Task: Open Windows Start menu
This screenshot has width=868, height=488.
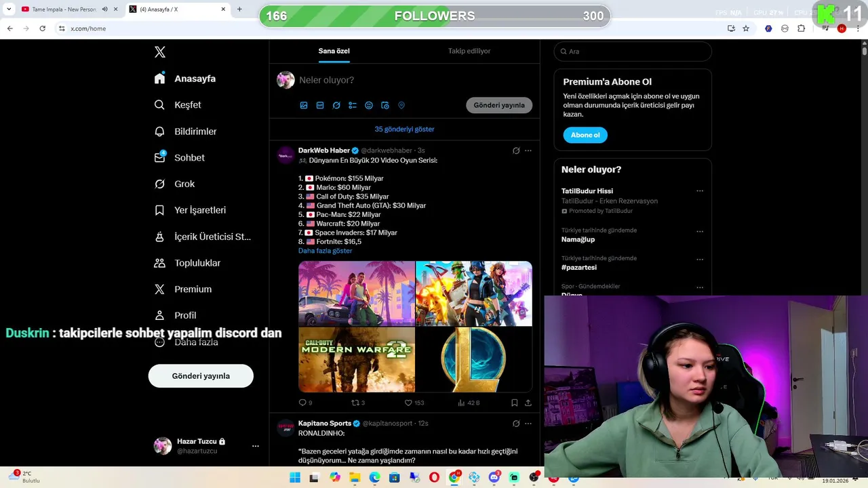Action: pos(295,478)
